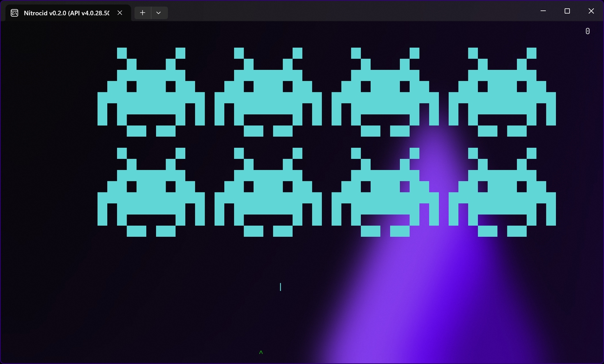Select the Nitrocid v0.2.0 tab title
The image size is (604, 364).
coord(67,13)
